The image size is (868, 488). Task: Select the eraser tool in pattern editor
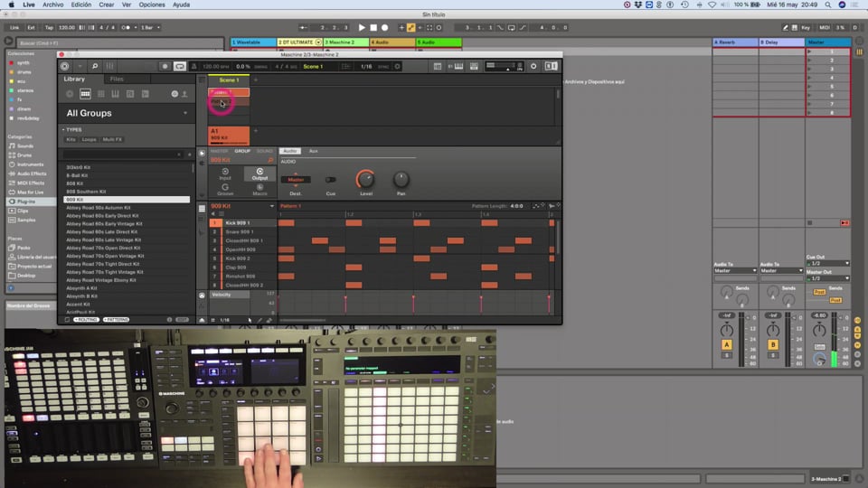pos(269,320)
